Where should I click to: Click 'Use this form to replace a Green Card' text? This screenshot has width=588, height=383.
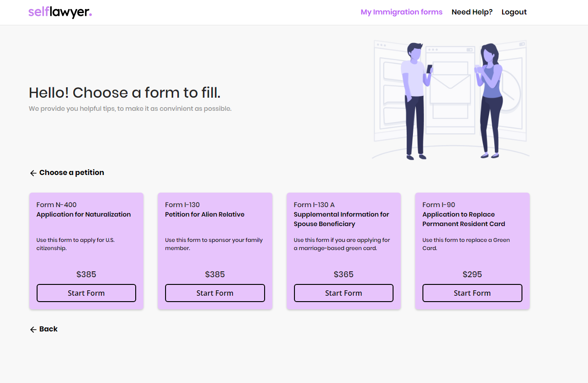click(466, 244)
